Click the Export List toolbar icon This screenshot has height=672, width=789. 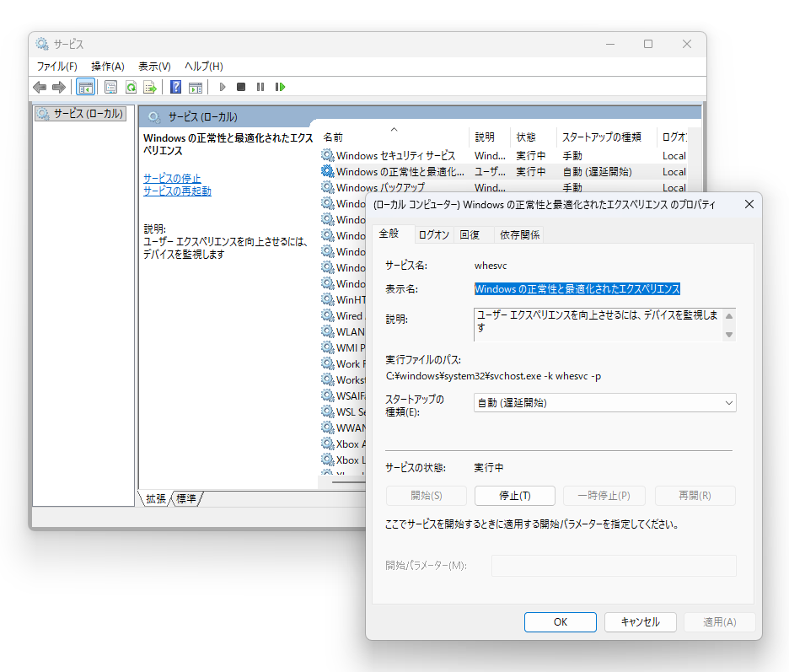click(x=150, y=87)
